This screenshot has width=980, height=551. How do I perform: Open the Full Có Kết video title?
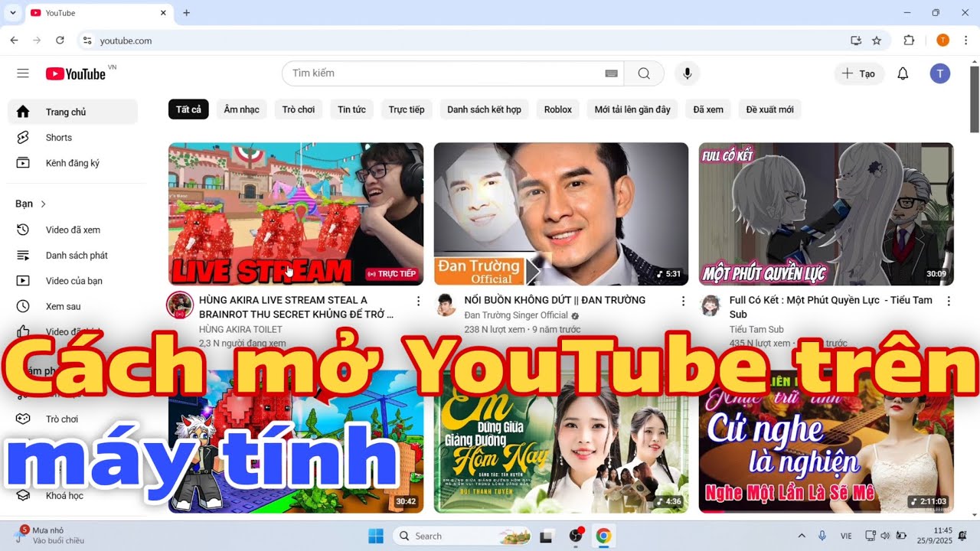[831, 307]
